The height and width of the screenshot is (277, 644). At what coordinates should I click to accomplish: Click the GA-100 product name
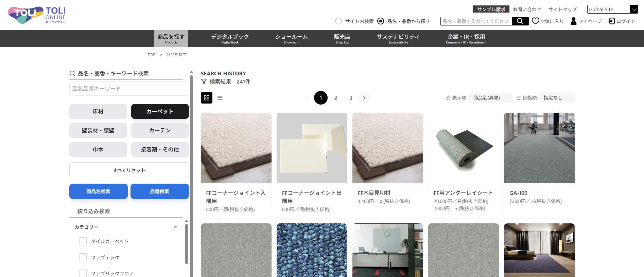click(518, 193)
